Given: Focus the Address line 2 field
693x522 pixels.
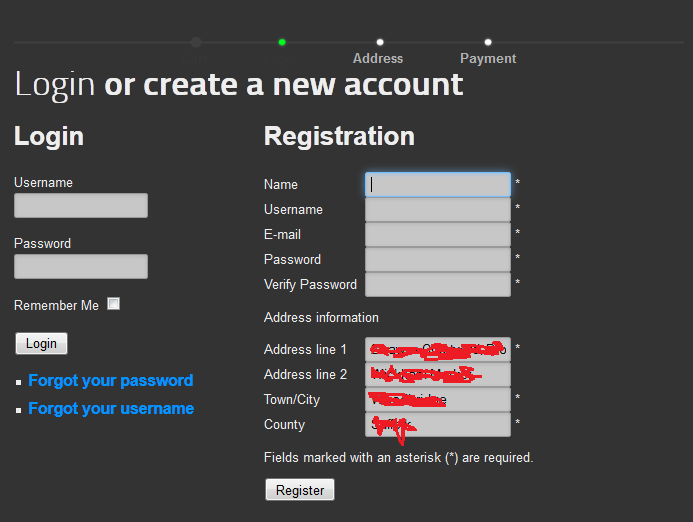Looking at the screenshot, I should tap(438, 374).
